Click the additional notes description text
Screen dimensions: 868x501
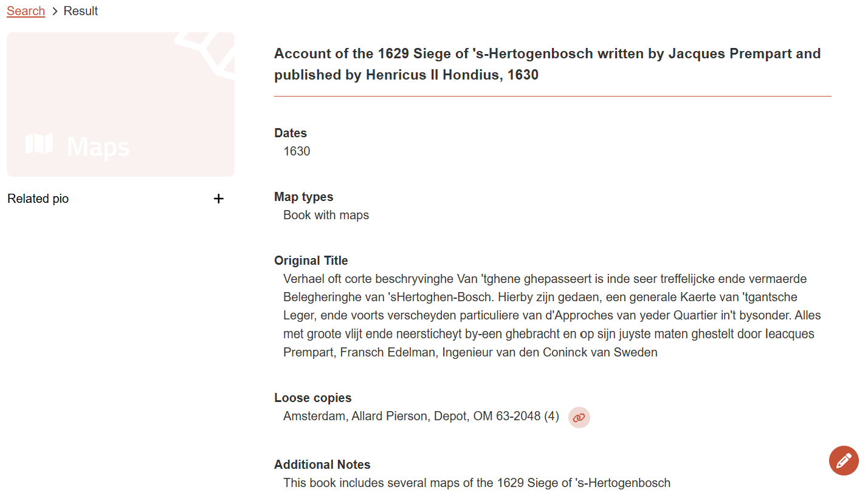point(477,483)
